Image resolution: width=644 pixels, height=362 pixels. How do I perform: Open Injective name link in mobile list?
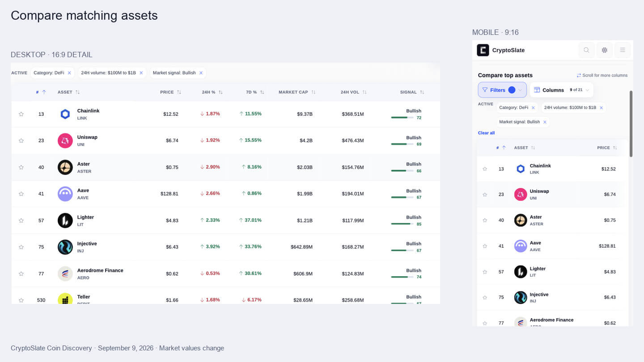539,295
